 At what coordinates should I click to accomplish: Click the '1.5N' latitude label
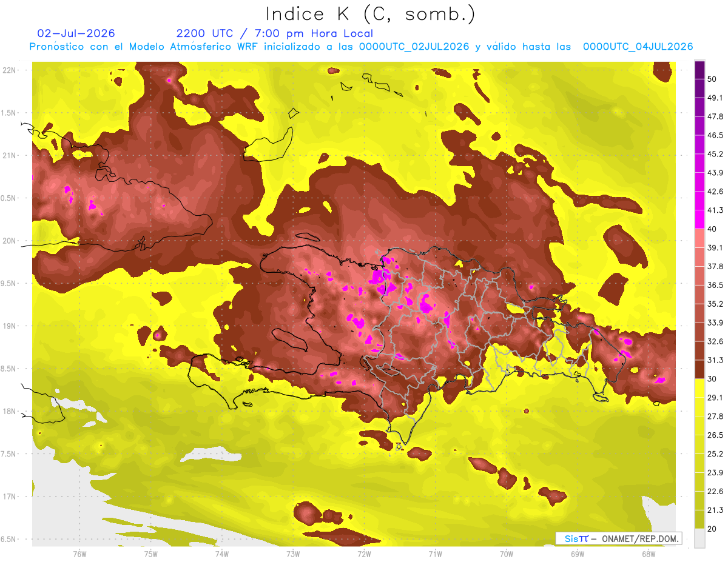point(9,113)
